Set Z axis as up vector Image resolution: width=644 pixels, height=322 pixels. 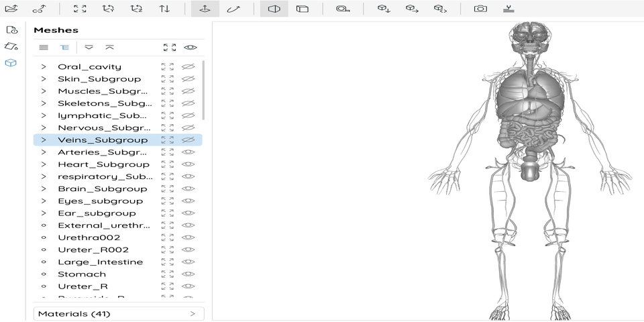[136, 8]
